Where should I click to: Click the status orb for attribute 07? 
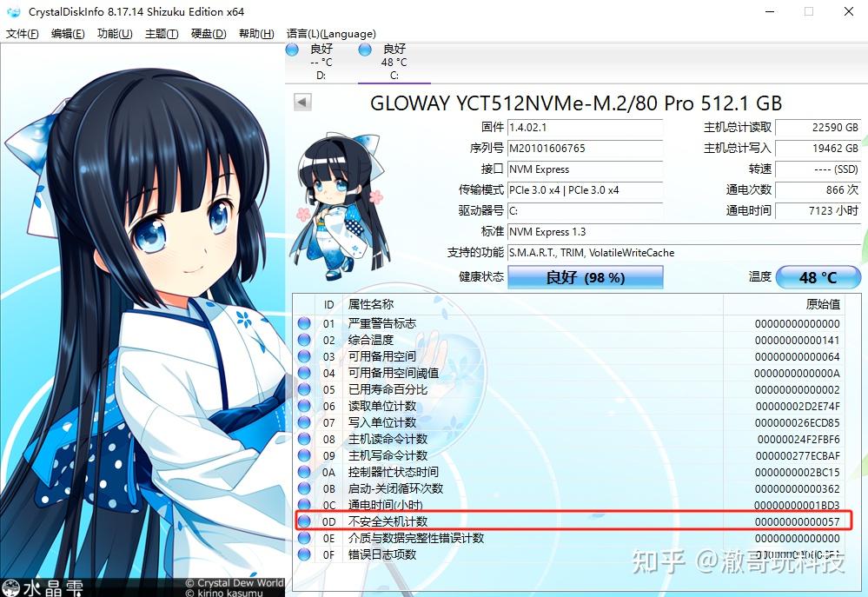click(304, 422)
